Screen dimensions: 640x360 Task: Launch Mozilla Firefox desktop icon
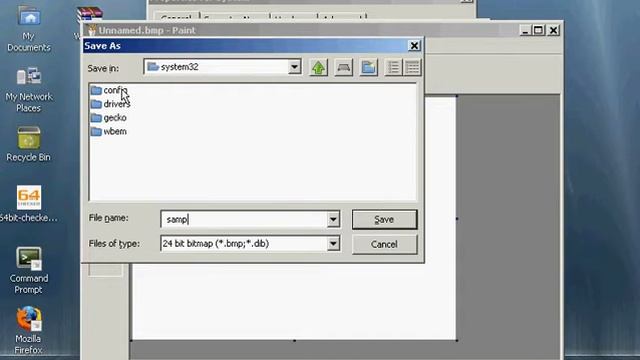[x=29, y=331]
